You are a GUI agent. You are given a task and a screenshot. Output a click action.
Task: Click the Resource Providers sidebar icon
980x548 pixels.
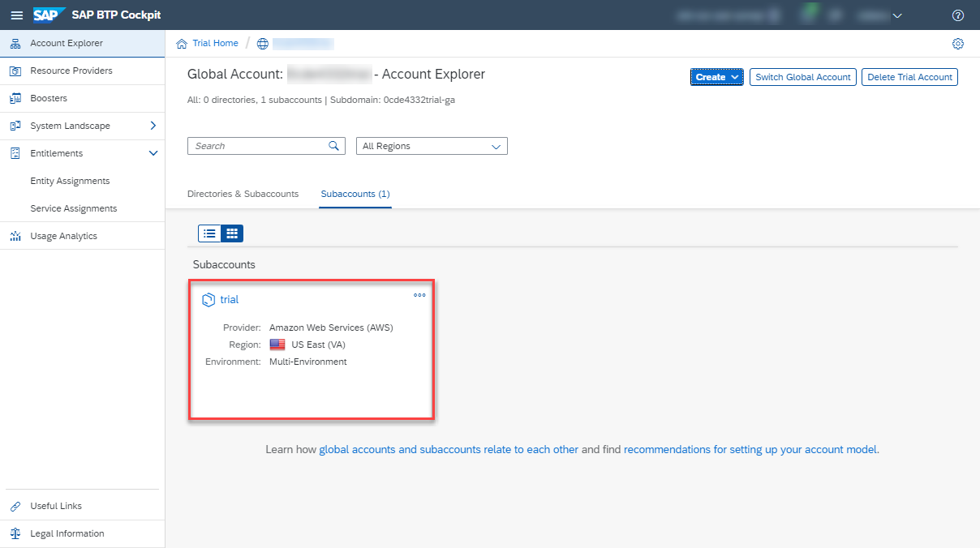tap(15, 71)
